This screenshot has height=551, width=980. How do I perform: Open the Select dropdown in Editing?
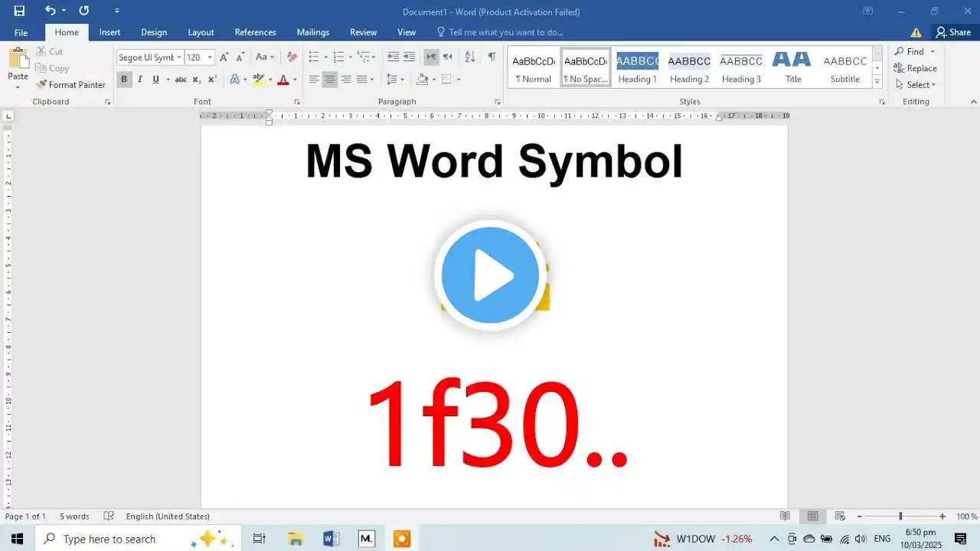coord(916,85)
